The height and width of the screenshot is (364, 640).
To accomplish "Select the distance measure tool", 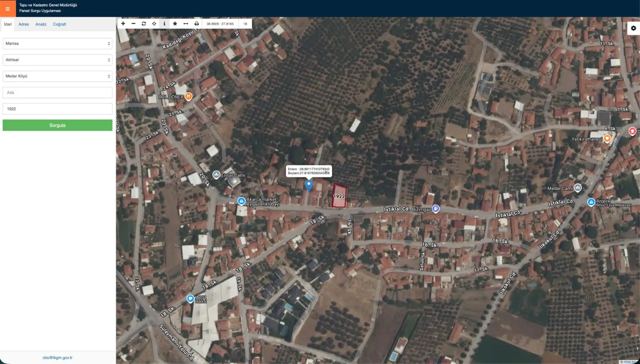I will tap(186, 24).
